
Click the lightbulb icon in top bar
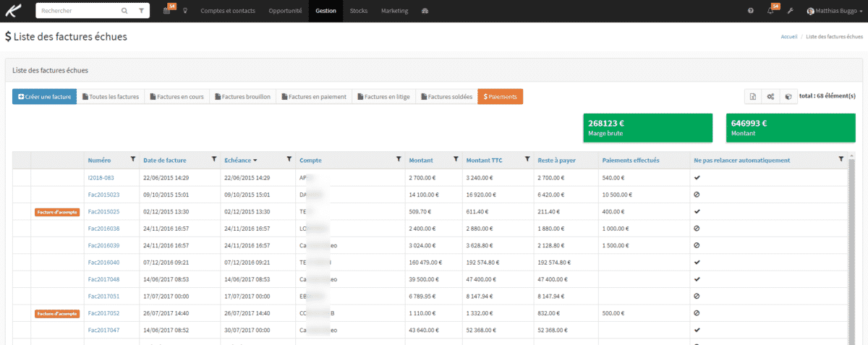pyautogui.click(x=185, y=12)
